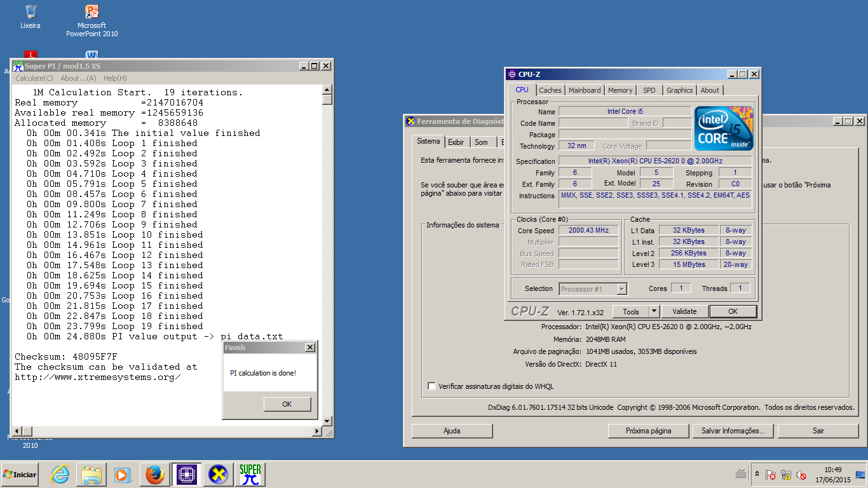
Task: Click Super PI vertical scrollbar up arrow
Action: (x=327, y=90)
